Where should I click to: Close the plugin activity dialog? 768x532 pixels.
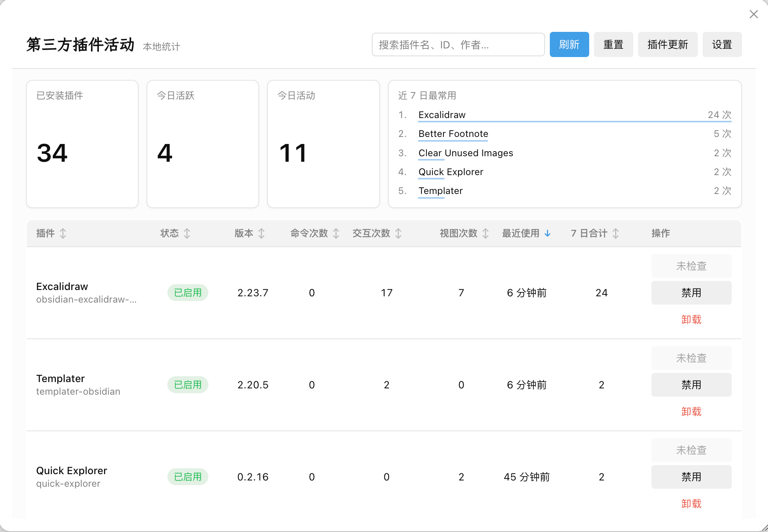tap(753, 15)
